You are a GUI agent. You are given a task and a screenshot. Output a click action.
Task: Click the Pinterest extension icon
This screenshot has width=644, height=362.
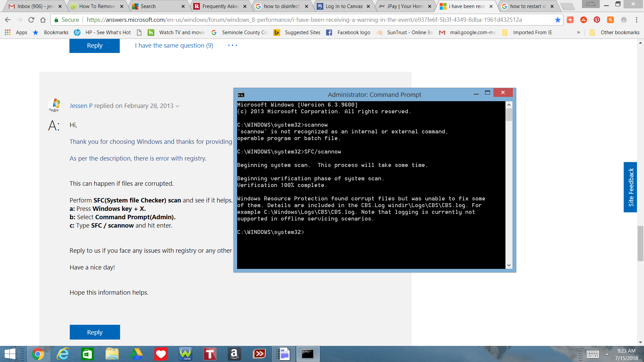597,20
